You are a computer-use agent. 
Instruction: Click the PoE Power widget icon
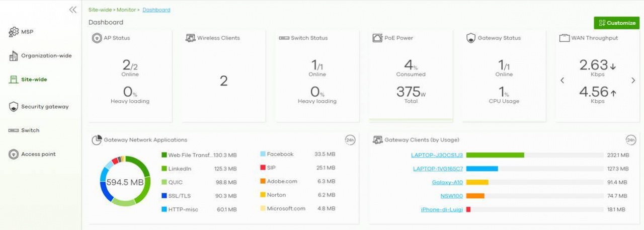377,38
